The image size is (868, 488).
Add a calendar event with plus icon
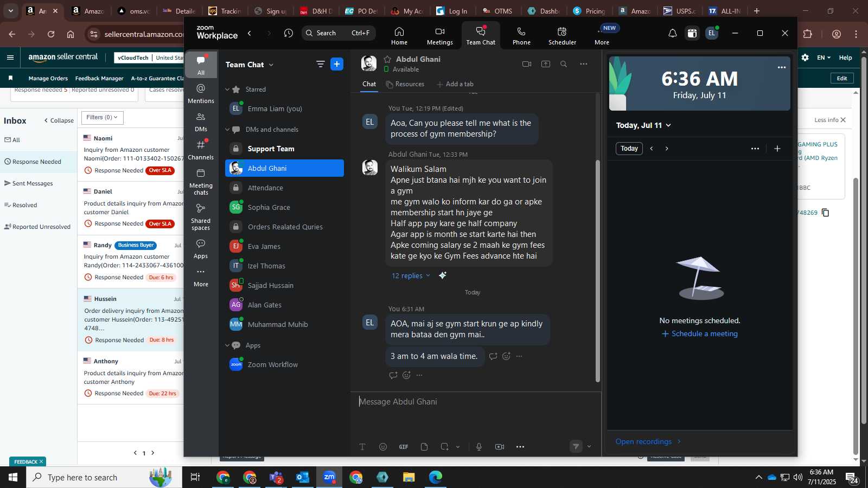coord(777,149)
